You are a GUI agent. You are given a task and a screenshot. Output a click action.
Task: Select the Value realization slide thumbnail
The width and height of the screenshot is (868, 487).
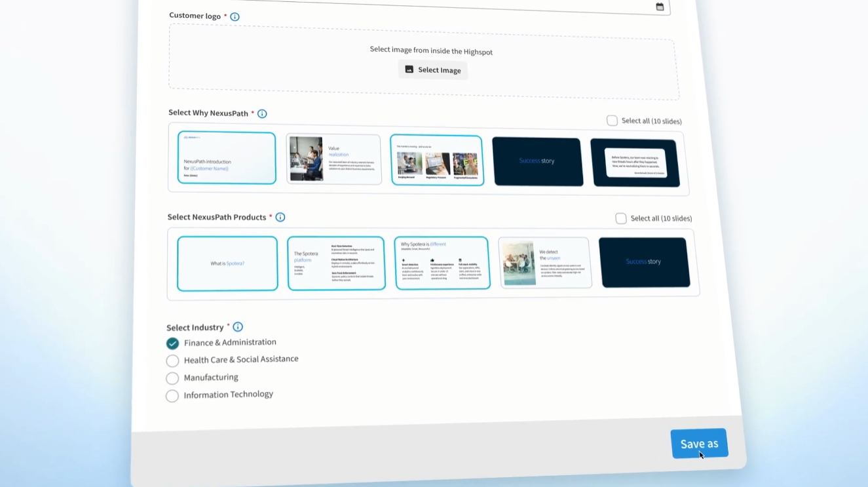point(333,159)
